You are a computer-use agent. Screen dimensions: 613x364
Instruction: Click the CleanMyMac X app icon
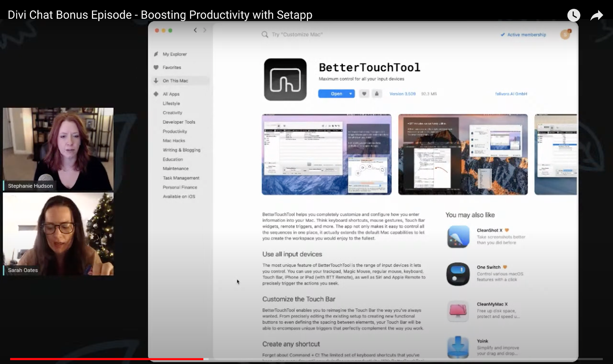pos(458,311)
